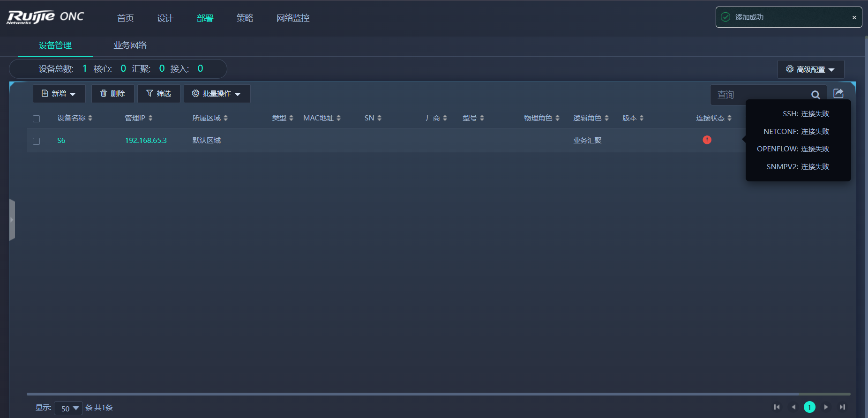
Task: Click the export share icon
Action: click(838, 93)
